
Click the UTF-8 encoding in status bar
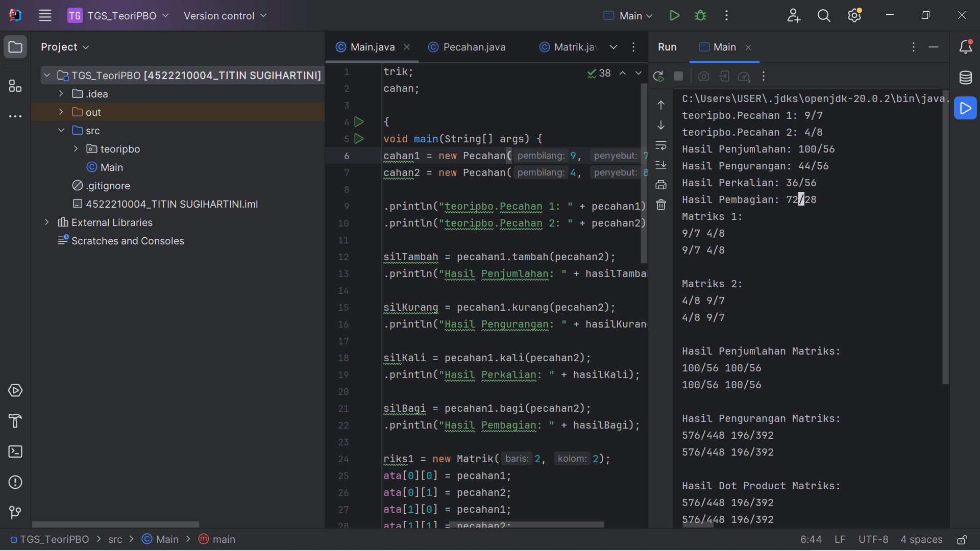click(873, 540)
